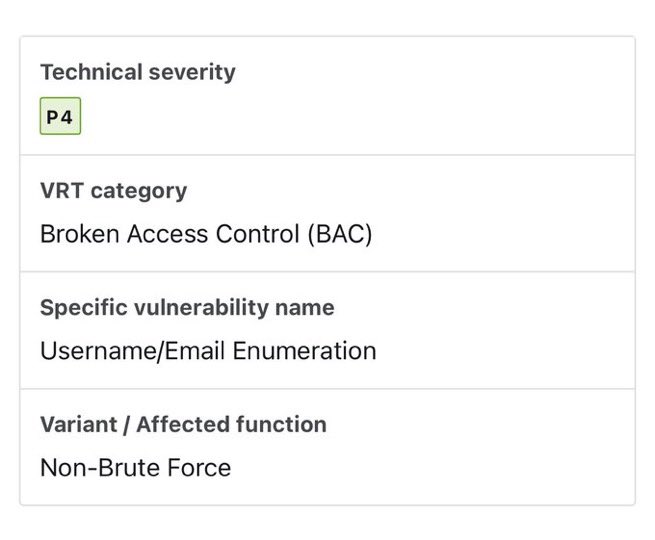Click the green P4 severity badge

(x=60, y=117)
